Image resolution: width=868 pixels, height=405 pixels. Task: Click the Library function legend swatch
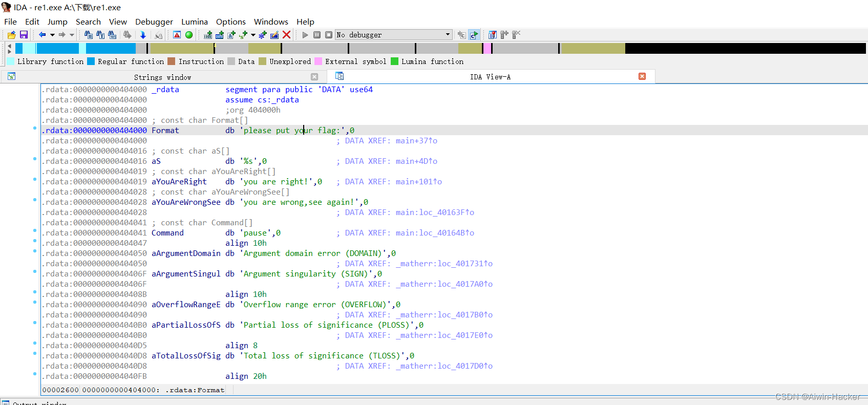click(x=11, y=61)
